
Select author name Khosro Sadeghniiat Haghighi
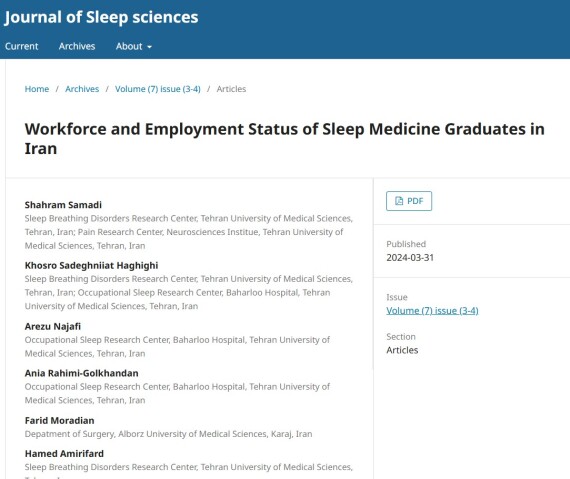91,266
